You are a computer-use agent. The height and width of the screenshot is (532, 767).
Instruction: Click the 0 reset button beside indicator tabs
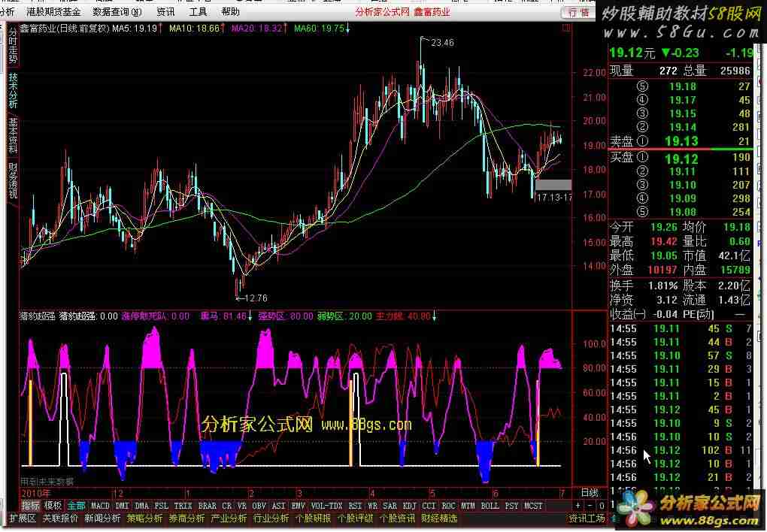pyautogui.click(x=602, y=506)
